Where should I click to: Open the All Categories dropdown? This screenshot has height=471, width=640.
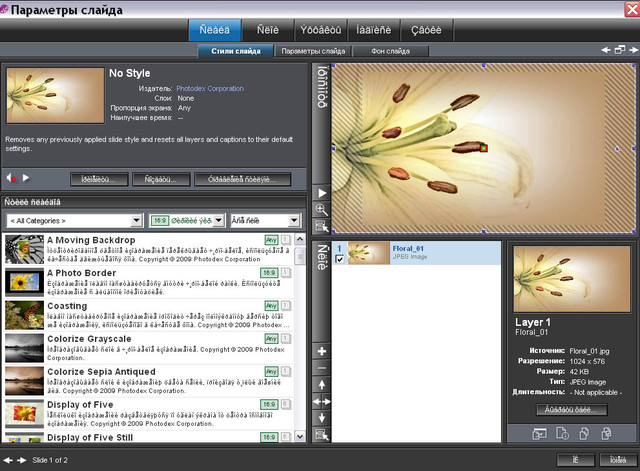(74, 221)
